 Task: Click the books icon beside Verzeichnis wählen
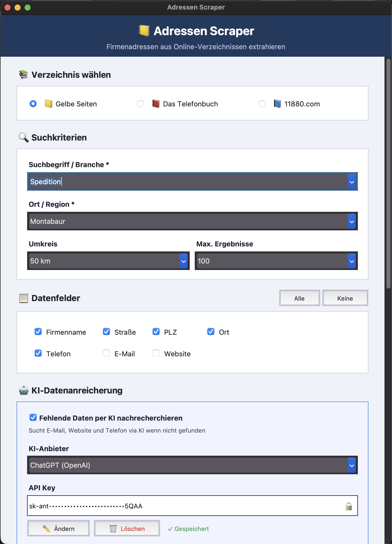[24, 75]
